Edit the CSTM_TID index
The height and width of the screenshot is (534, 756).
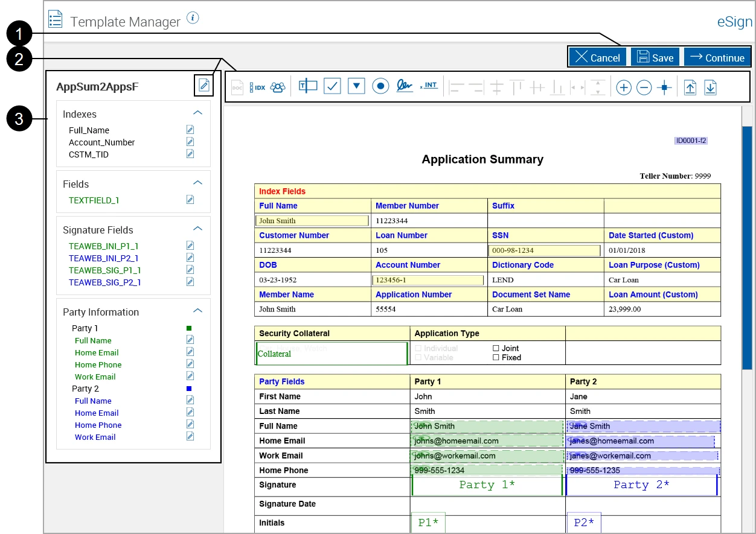(190, 154)
